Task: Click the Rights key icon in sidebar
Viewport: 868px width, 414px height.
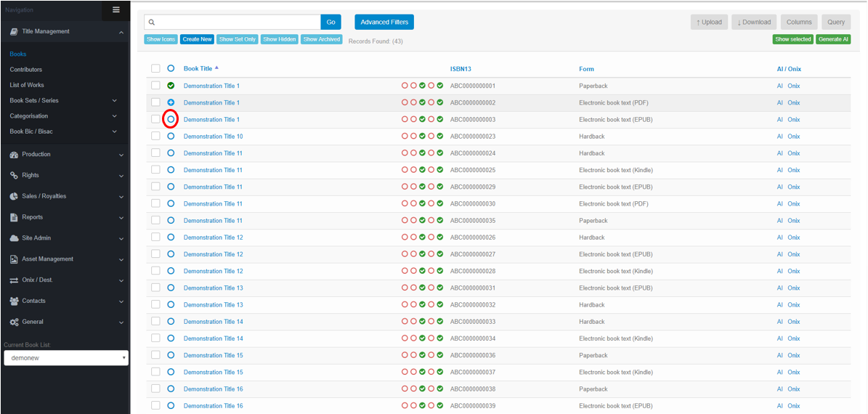Action: point(14,176)
